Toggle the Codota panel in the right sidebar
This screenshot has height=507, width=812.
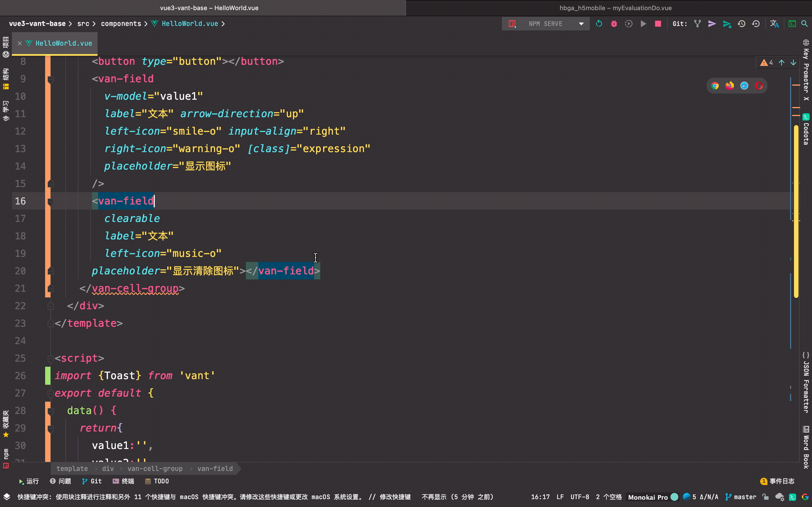click(x=806, y=130)
